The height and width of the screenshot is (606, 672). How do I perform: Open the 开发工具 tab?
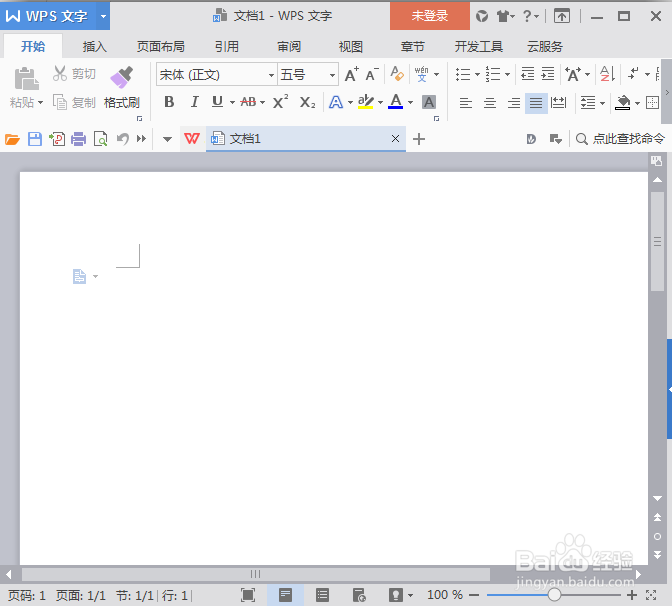click(x=479, y=46)
